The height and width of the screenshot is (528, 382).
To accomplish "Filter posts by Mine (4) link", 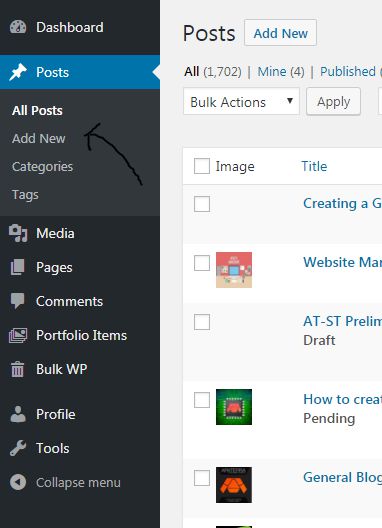I will pyautogui.click(x=281, y=72).
